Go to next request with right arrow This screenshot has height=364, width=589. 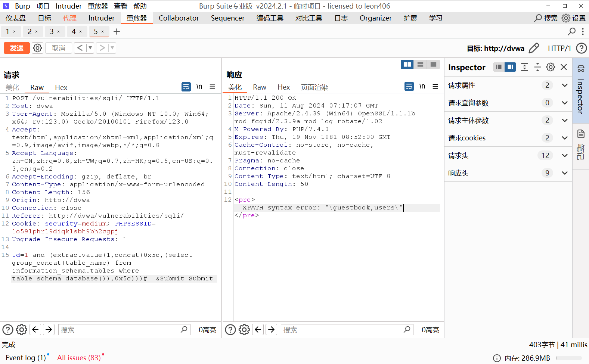[102, 48]
